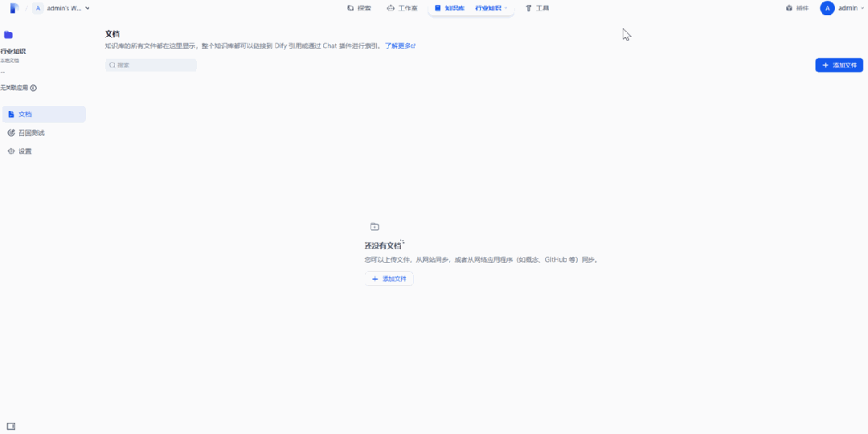This screenshot has width=868, height=434.
Task: Switch to the 工作室 Studio tab
Action: pos(402,8)
